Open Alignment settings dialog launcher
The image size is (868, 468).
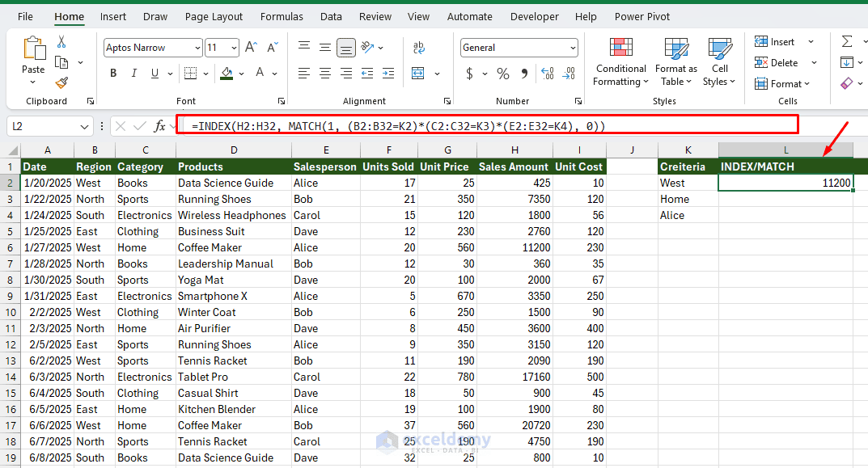(447, 101)
